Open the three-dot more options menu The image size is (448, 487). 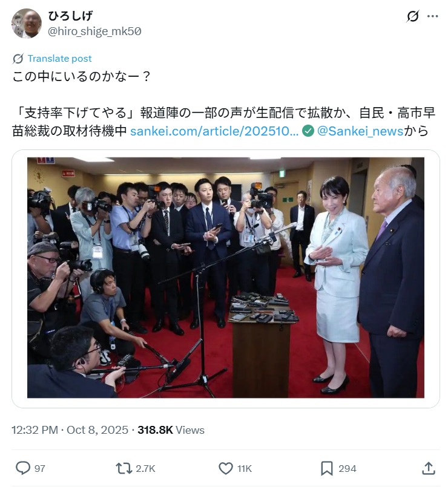(433, 16)
